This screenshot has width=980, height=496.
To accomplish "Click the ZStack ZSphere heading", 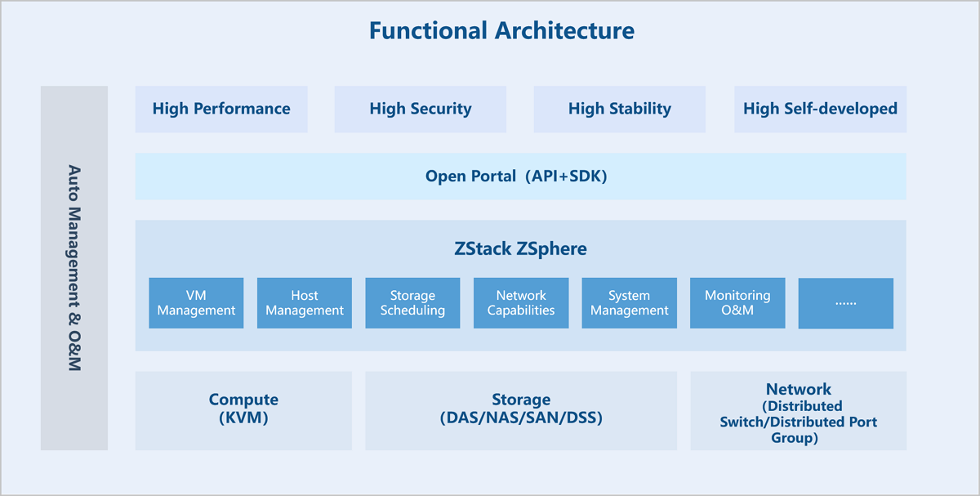I will click(520, 248).
